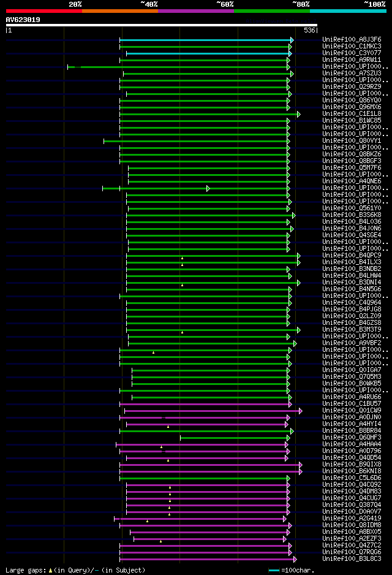Image resolution: width=392 pixels, height=575 pixels.
Task: Select label UniRef100_B4L036
Action: pyautogui.click(x=352, y=221)
